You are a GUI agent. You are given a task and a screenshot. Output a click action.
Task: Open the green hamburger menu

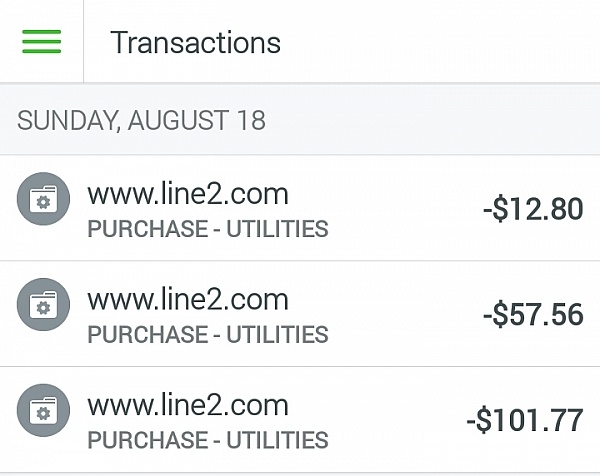click(41, 41)
